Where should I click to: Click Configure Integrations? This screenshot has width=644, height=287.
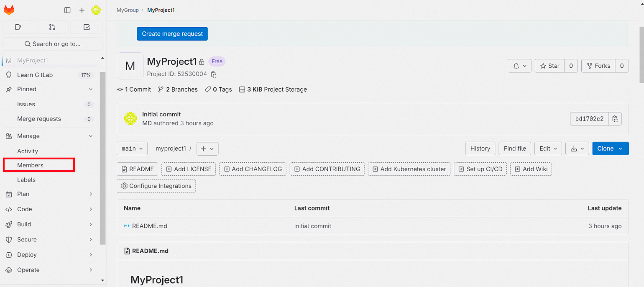click(156, 186)
